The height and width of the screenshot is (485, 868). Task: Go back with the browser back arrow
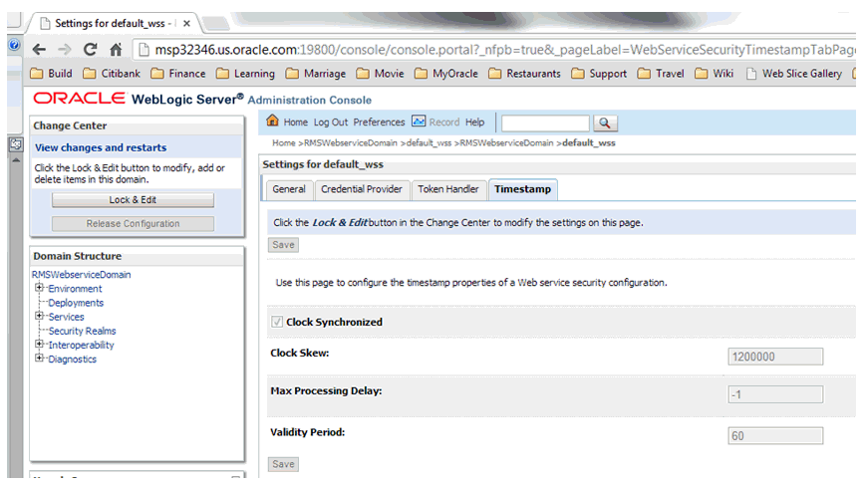tap(39, 50)
